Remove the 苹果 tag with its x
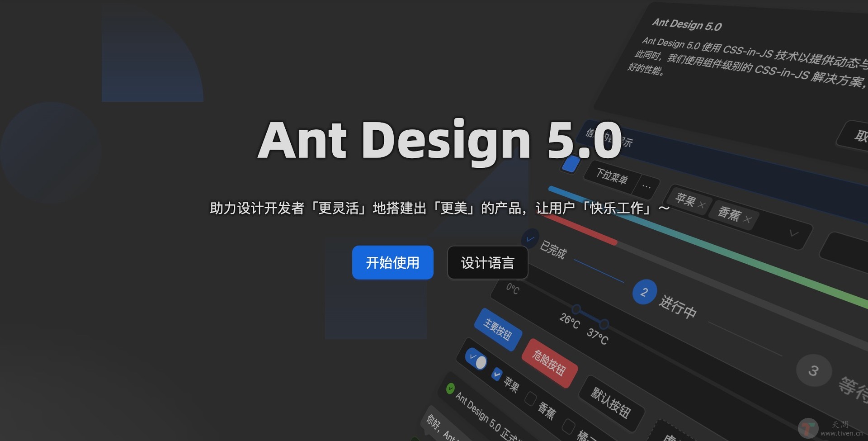This screenshot has width=868, height=441. click(x=701, y=205)
